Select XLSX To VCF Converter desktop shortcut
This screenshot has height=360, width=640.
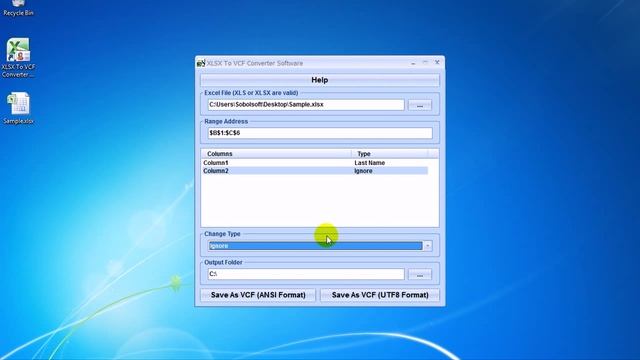(x=18, y=58)
